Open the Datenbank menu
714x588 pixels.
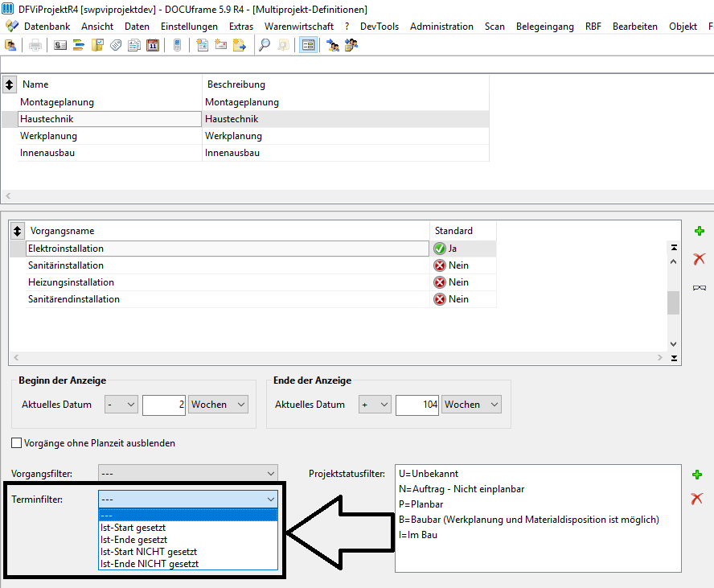[x=47, y=27]
